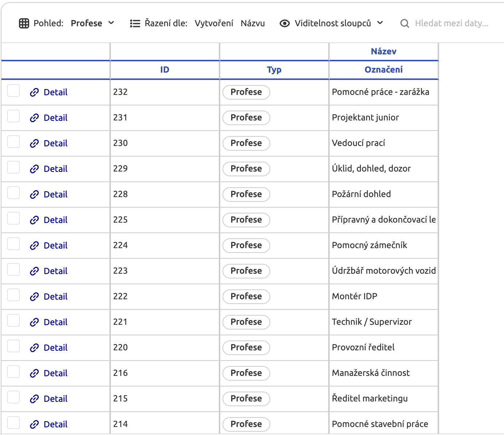The image size is (504, 435).
Task: Tick the checkbox for Projektant junior row
Action: point(13,116)
